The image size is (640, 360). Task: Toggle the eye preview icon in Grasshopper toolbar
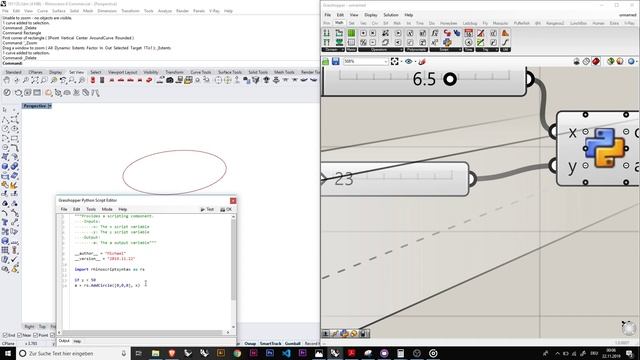(x=409, y=61)
